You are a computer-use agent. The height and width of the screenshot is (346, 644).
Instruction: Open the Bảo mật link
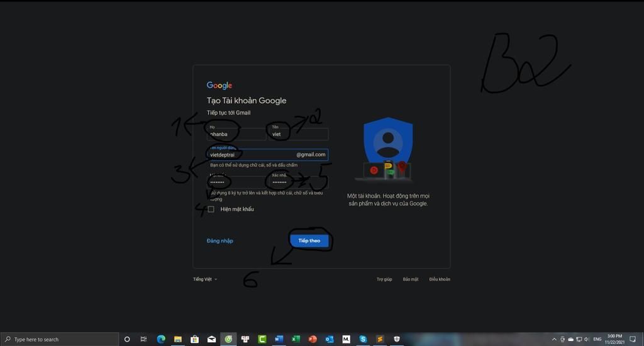(410, 279)
